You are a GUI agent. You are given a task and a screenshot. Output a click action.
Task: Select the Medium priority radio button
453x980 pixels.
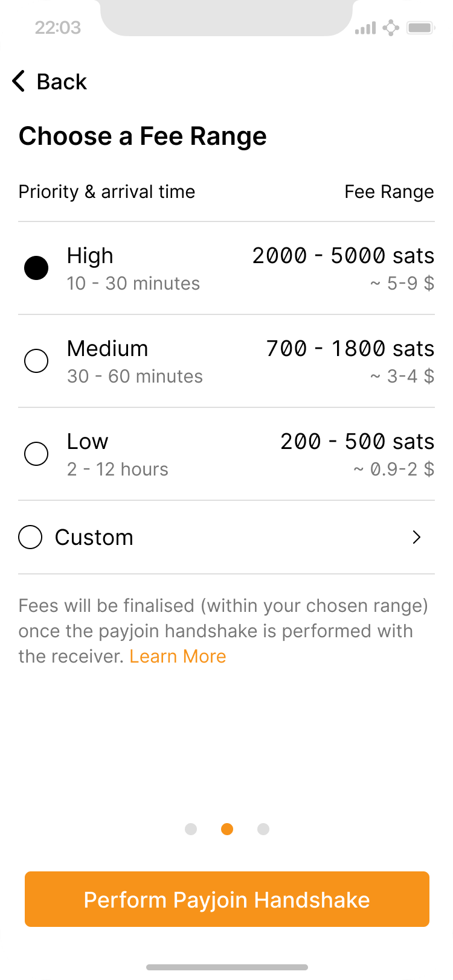(x=36, y=361)
